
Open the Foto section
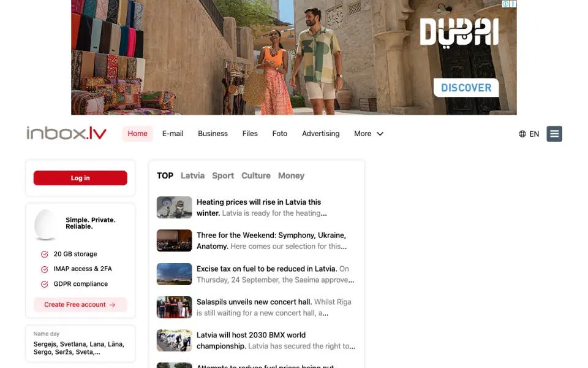point(280,134)
